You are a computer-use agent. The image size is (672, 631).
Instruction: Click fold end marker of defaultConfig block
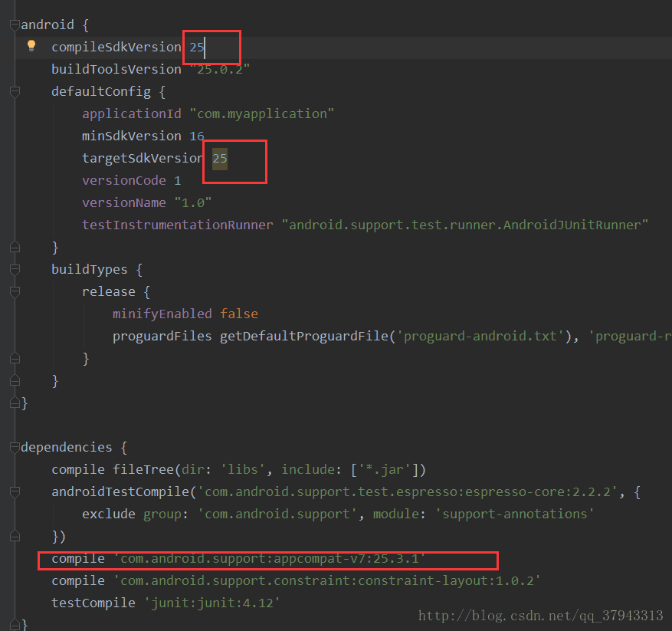(15, 247)
